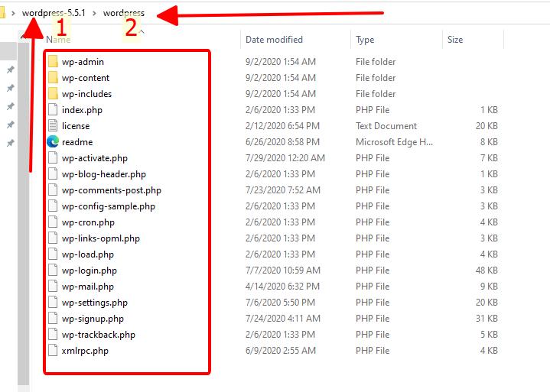Click the 48 KB size of wp-login.php

point(487,270)
